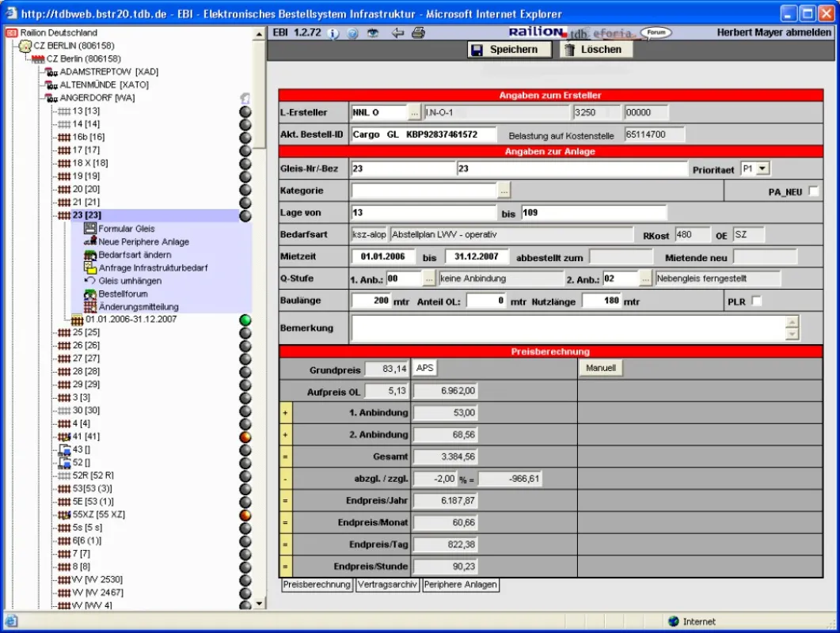Click the status ball beside track 13 [13]
This screenshot has width=840, height=633.
click(x=245, y=112)
